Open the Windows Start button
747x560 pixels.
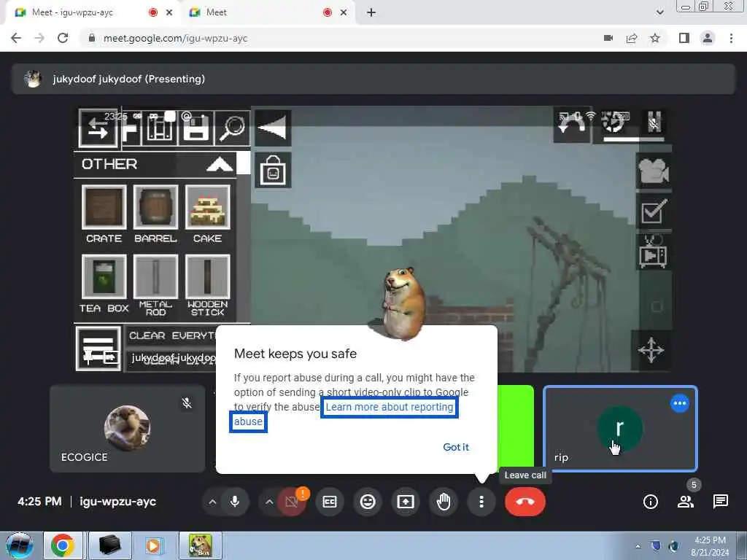pos(20,545)
